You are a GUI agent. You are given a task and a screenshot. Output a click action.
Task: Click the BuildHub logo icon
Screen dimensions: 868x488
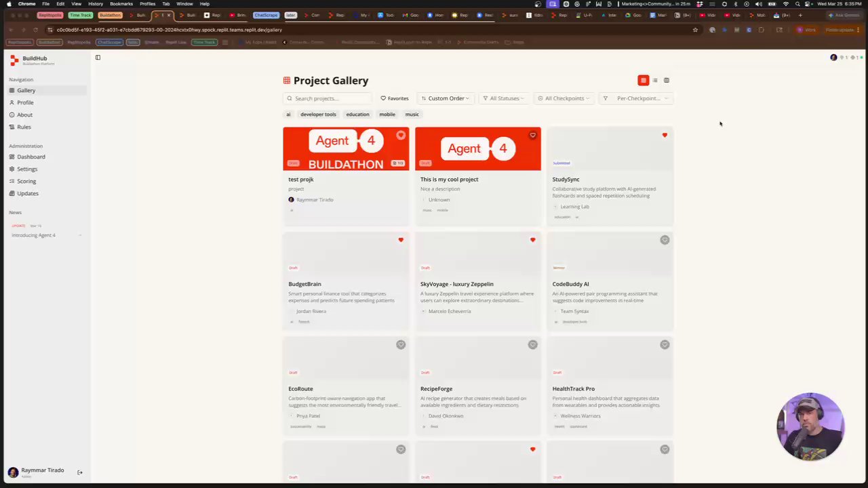pos(14,60)
